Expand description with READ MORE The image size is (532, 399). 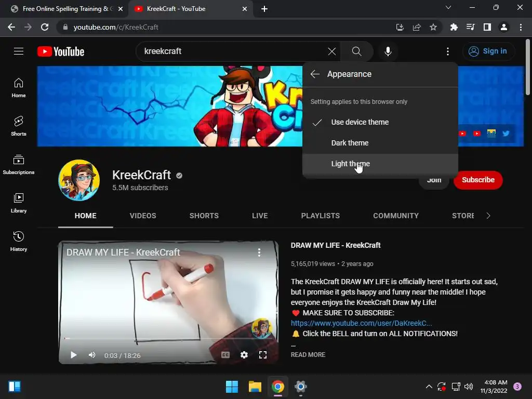pyautogui.click(x=308, y=354)
